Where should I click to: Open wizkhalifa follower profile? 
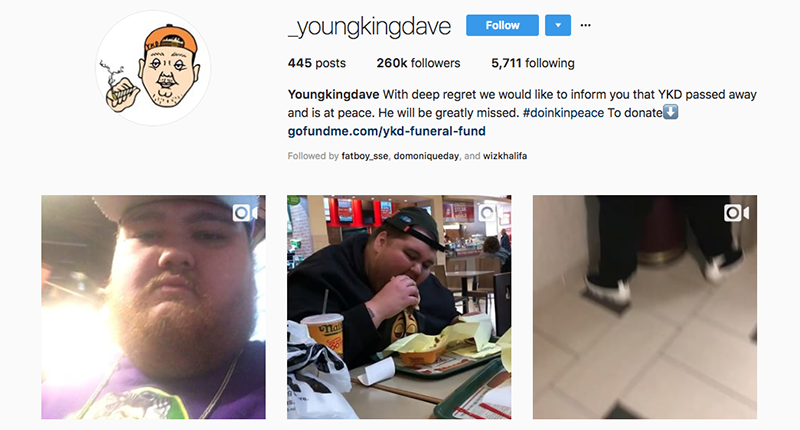click(x=505, y=156)
